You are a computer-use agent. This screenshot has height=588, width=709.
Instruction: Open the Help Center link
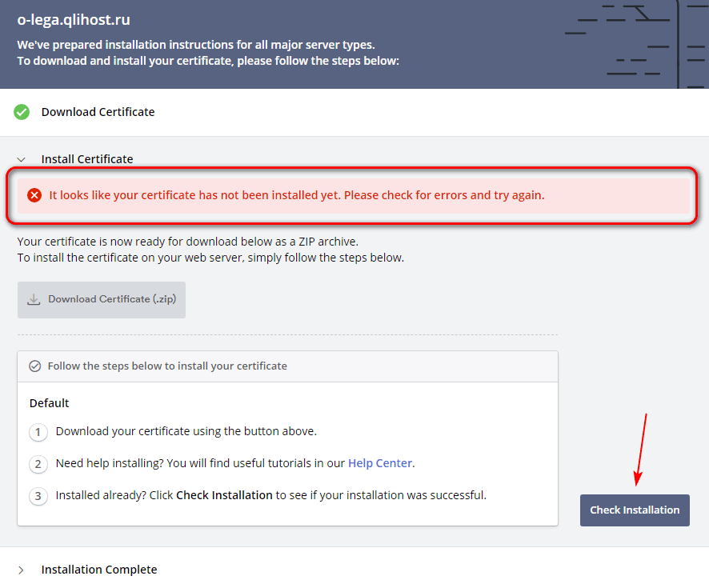tap(380, 463)
